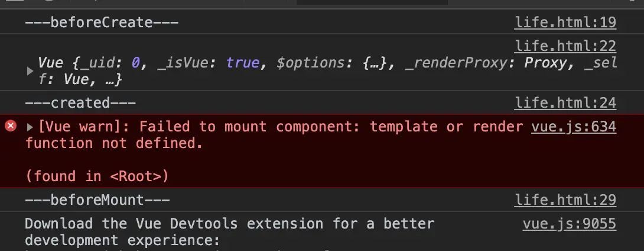This screenshot has height=251, width=644.
Task: Expand the logged Vue object triangle
Action: [x=30, y=71]
